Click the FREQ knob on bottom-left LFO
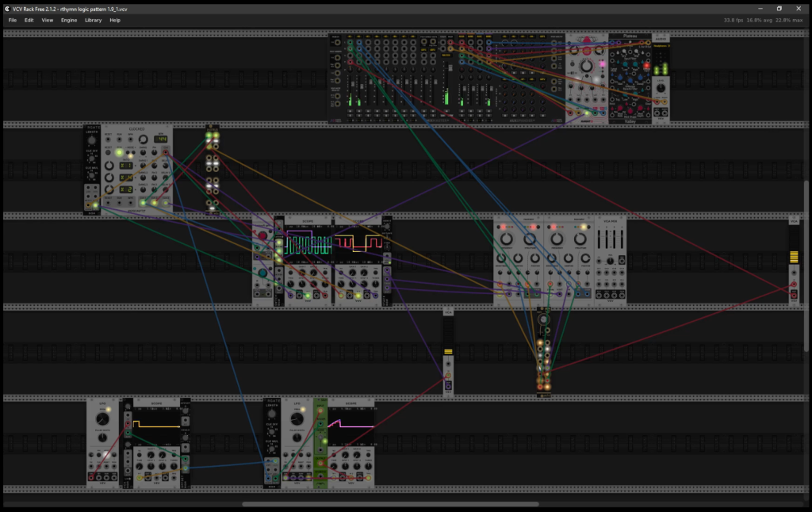The image size is (812, 512). 102,418
